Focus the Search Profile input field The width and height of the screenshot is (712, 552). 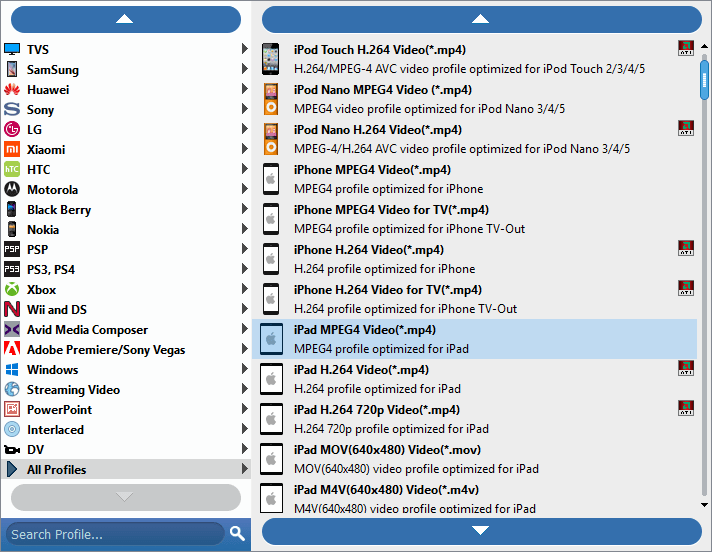(x=115, y=534)
